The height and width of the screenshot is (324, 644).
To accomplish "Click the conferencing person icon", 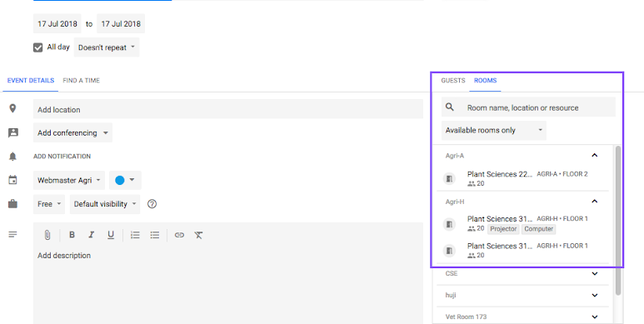I will coord(13,132).
